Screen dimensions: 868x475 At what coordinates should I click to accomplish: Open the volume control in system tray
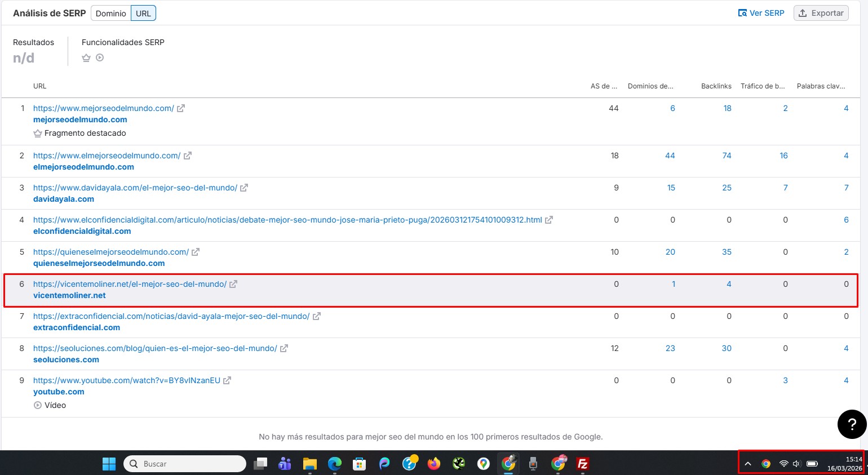(796, 464)
